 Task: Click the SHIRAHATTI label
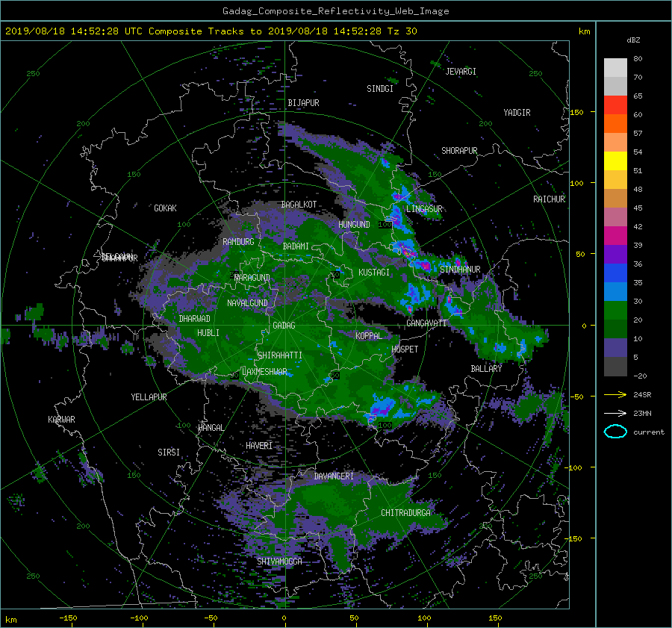tap(280, 355)
